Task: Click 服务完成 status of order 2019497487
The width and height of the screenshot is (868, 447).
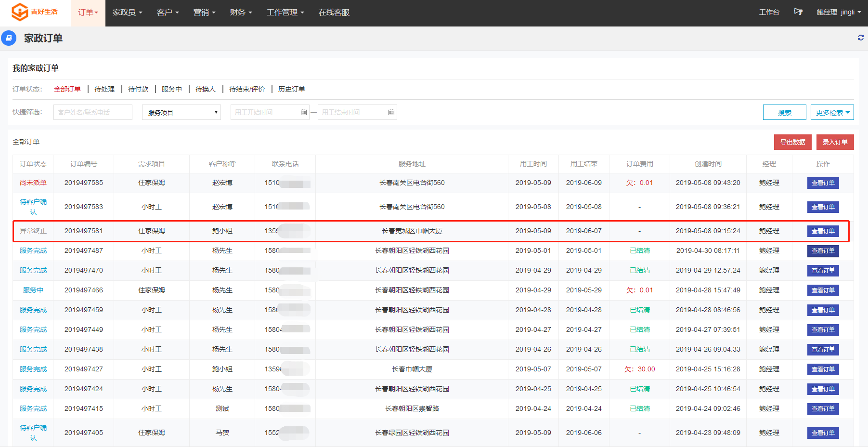Action: (33, 250)
